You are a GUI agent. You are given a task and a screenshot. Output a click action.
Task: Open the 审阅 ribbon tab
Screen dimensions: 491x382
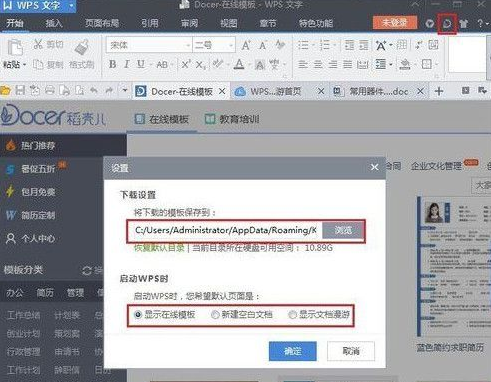189,23
